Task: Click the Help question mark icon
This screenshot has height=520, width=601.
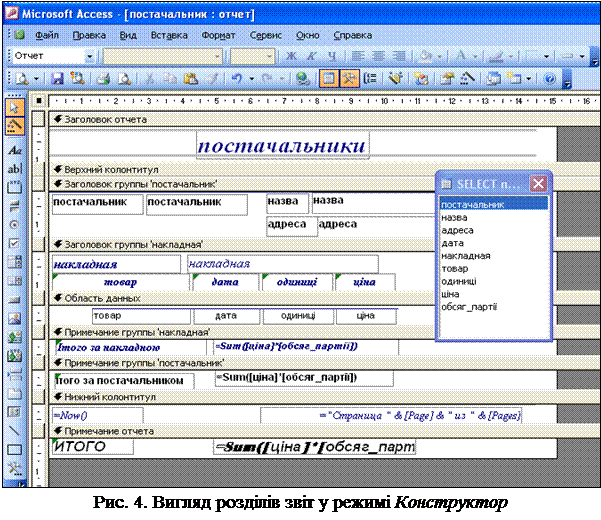Action: pos(550,79)
